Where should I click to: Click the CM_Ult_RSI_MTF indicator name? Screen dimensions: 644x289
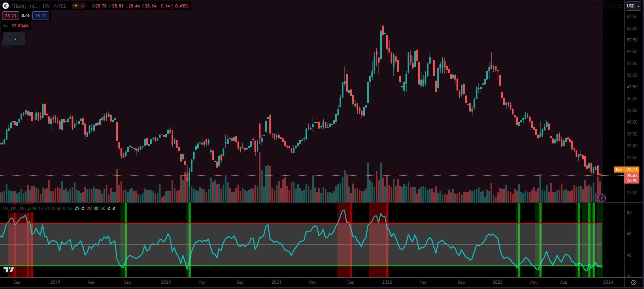(x=19, y=208)
